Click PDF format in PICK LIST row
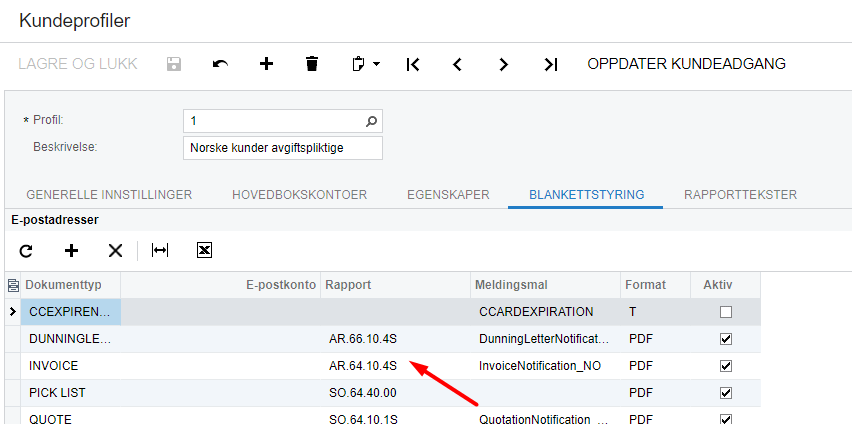The height and width of the screenshot is (424, 852). click(x=655, y=392)
